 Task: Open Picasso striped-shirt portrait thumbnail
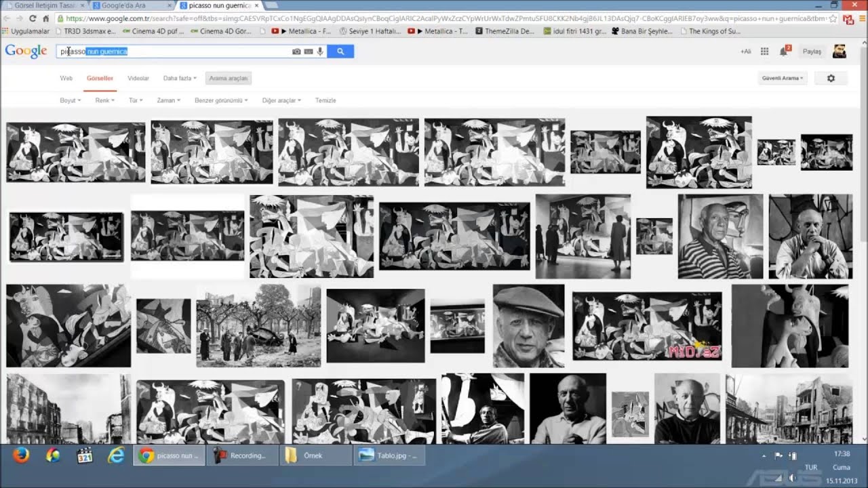click(x=720, y=237)
